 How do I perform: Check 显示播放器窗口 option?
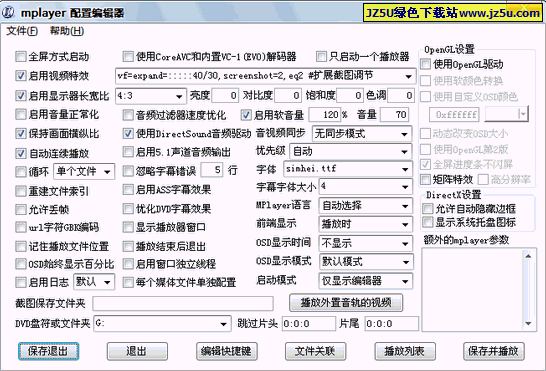pos(128,227)
